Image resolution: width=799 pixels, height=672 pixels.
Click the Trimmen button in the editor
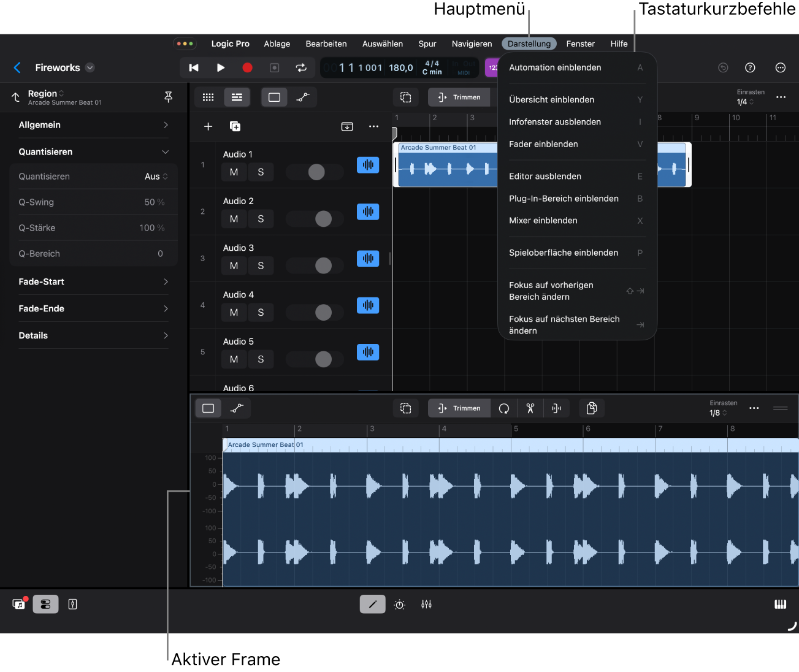point(459,408)
